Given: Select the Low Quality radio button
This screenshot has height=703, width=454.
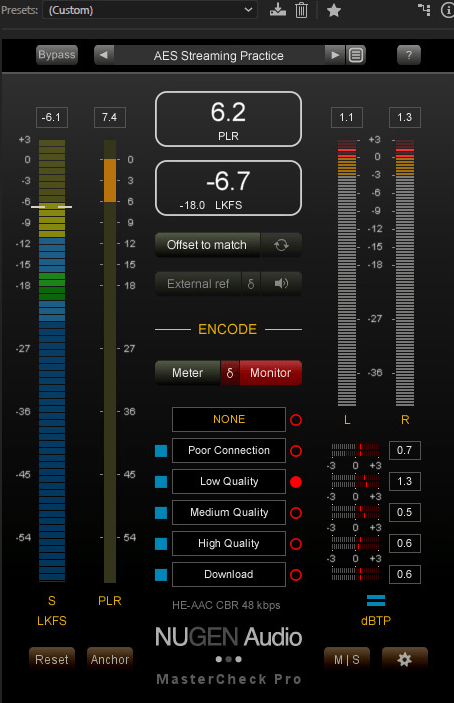Looking at the screenshot, I should click(296, 482).
